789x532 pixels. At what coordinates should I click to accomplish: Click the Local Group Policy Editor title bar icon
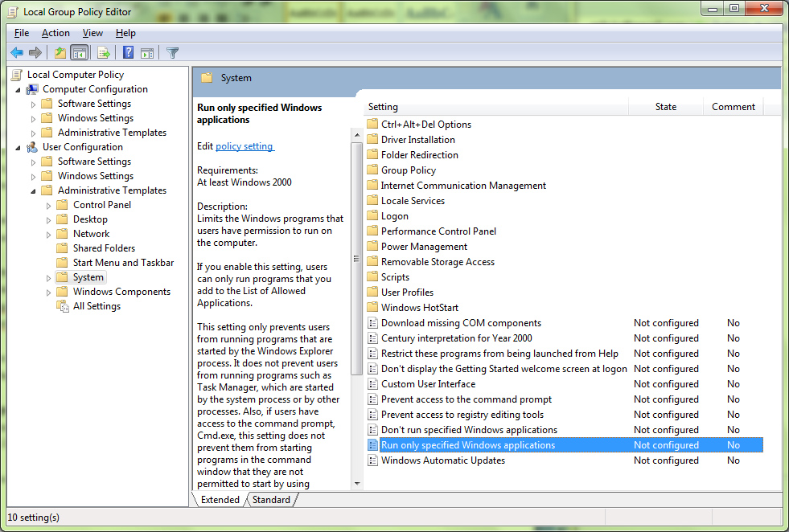[x=13, y=12]
